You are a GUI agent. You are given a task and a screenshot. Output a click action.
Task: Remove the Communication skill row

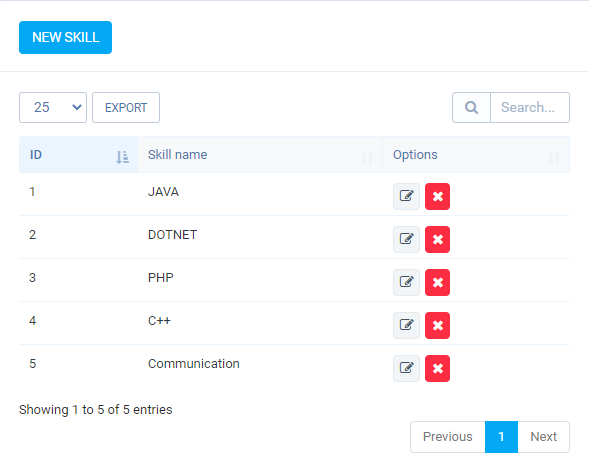click(437, 368)
